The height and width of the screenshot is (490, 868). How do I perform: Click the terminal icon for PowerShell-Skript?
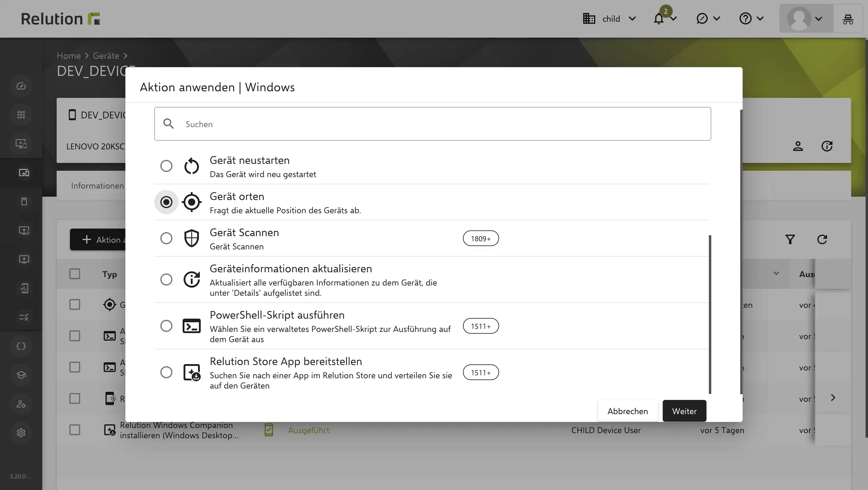point(192,326)
